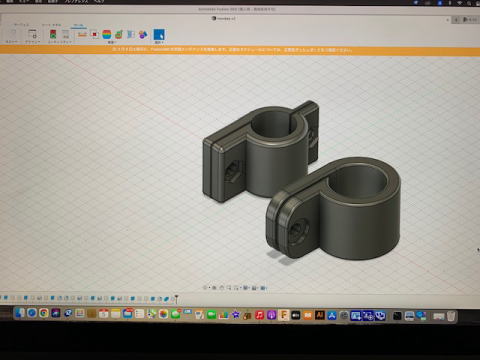
Task: Select the Appearance color wheel tool
Action: 107,34
